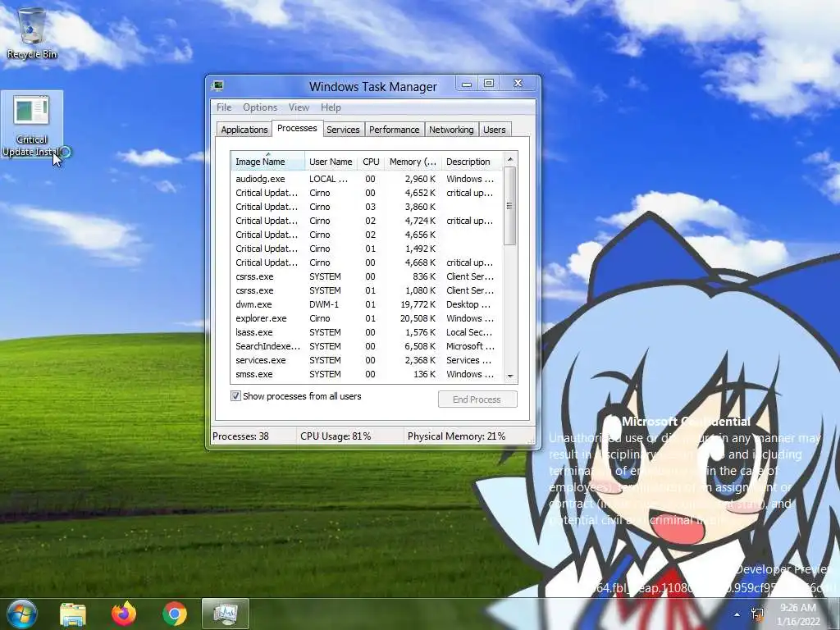The image size is (840, 630).
Task: Maximize the Windows Task Manager window
Action: coord(489,84)
